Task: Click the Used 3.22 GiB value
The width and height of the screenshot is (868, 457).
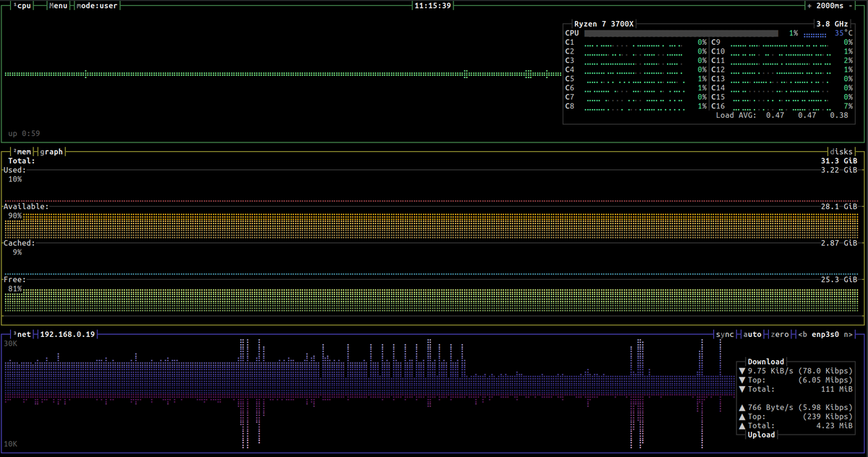Action: coord(838,171)
